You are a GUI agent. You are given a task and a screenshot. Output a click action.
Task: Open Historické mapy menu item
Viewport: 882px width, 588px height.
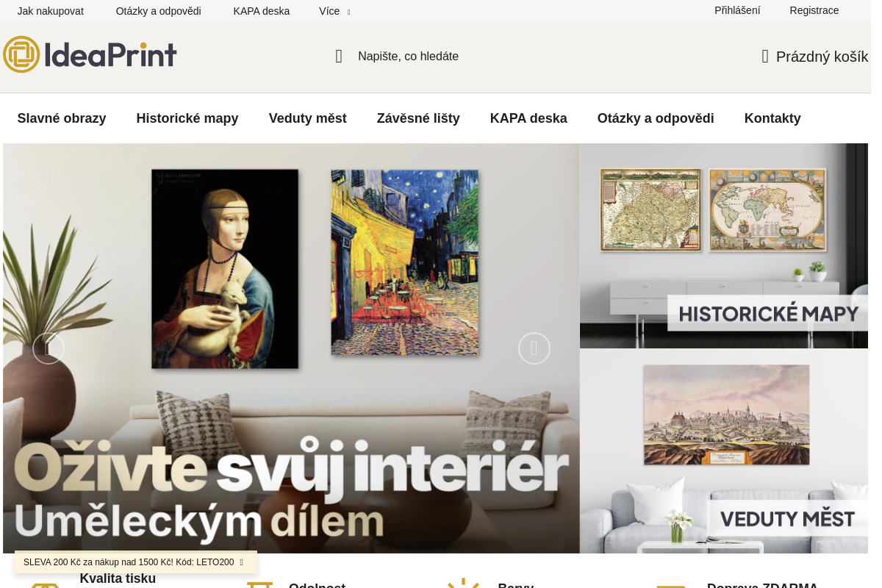click(x=187, y=118)
